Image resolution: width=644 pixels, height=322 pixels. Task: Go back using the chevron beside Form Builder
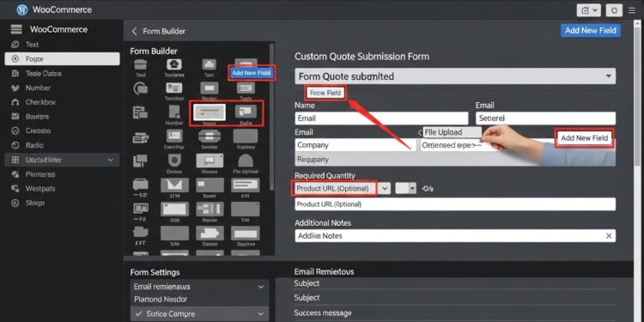[x=134, y=31]
